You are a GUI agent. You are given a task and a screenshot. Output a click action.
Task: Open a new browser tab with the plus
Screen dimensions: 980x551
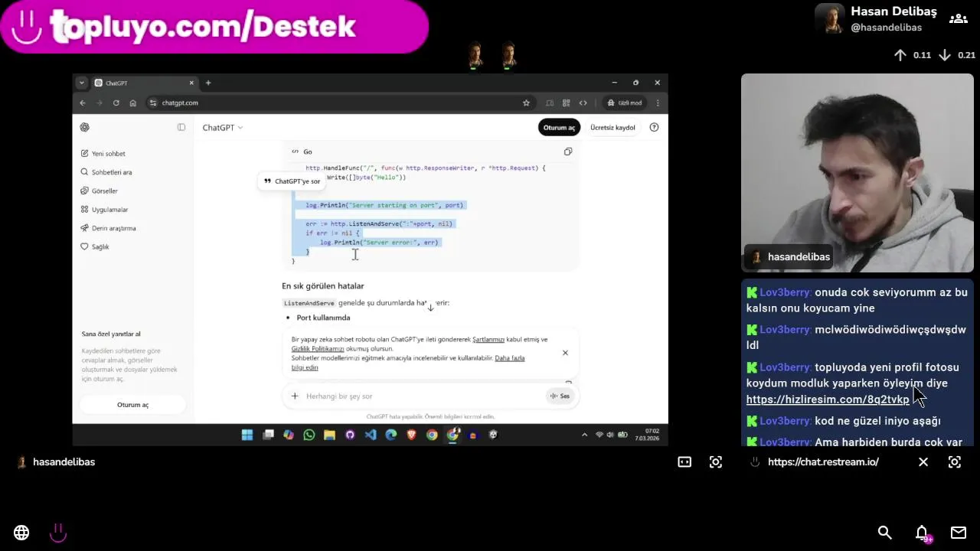point(208,83)
